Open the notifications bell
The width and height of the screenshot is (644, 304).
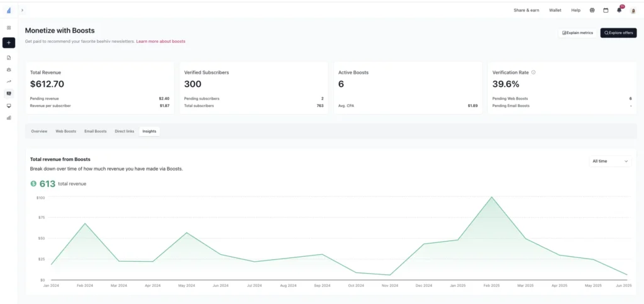tap(619, 10)
